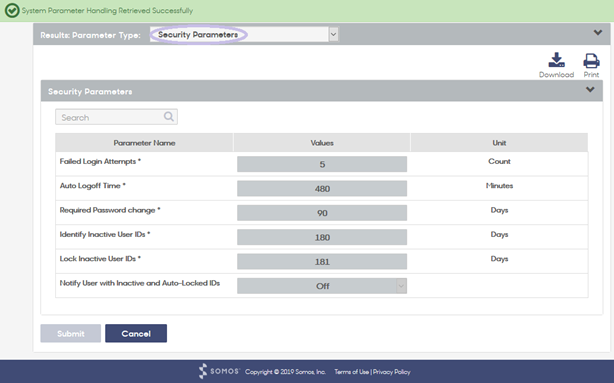This screenshot has height=383, width=614.
Task: Click the Lock Inactive User IDs label
Action: click(100, 258)
